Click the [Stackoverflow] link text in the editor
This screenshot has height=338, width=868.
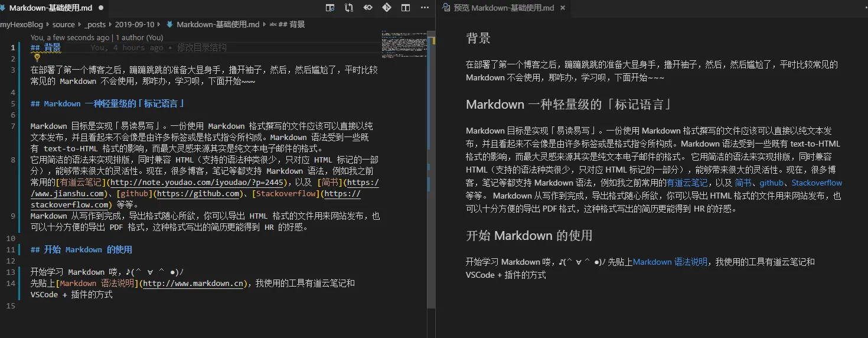(285, 194)
